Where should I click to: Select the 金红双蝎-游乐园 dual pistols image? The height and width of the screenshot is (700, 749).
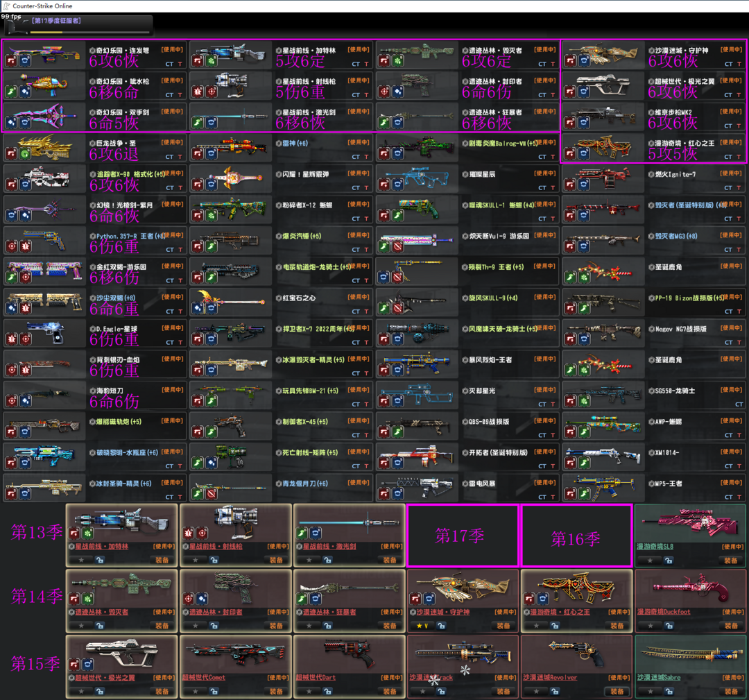point(45,271)
